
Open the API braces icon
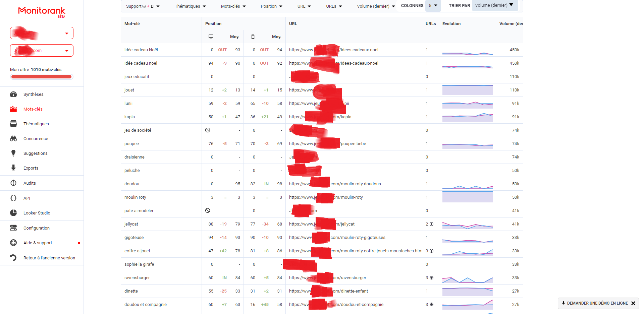tap(13, 198)
